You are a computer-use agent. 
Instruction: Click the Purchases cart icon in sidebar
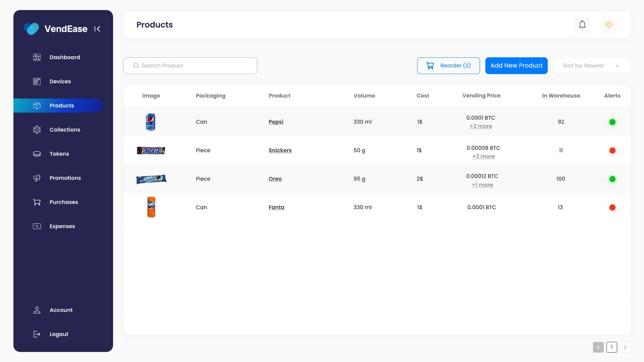pos(37,202)
